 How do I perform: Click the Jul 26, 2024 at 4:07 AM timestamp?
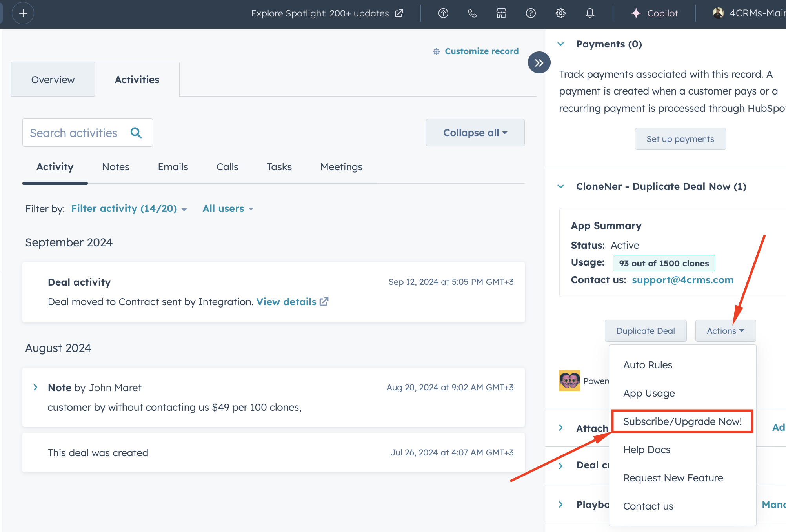[452, 452]
